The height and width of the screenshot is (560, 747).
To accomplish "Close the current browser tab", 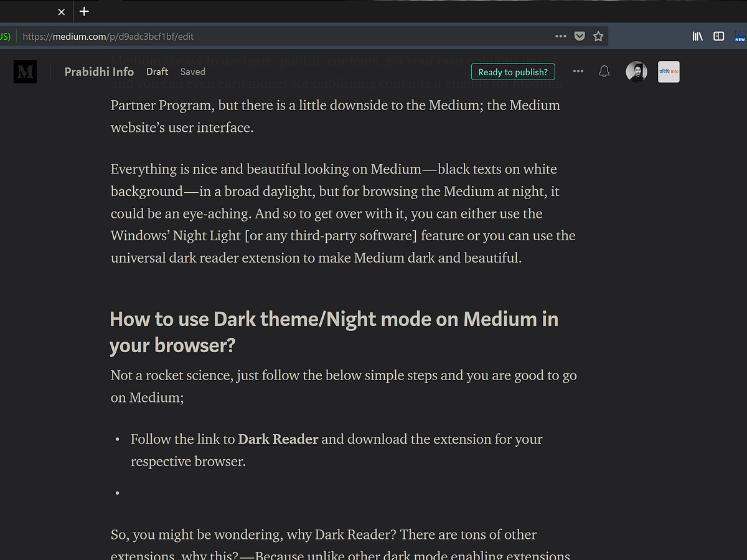I will point(61,12).
